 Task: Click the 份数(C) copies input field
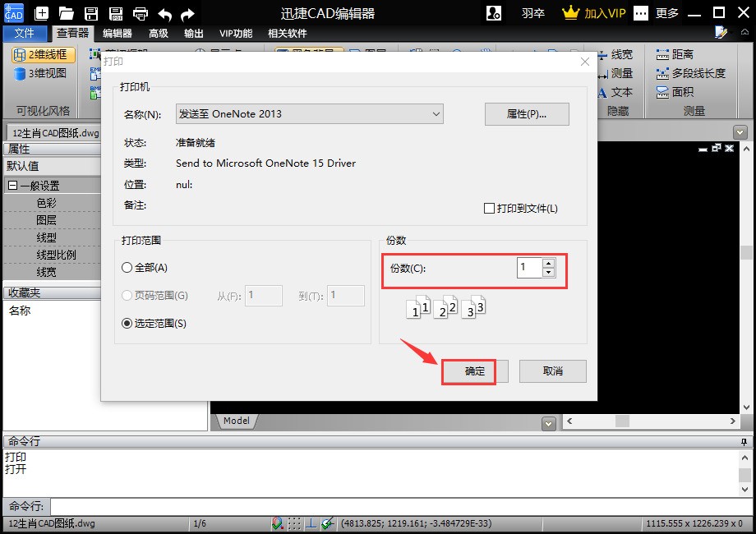[529, 268]
